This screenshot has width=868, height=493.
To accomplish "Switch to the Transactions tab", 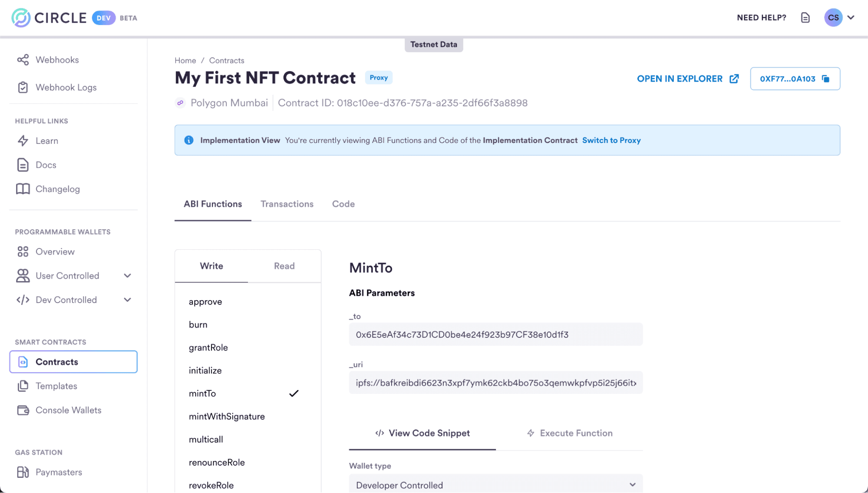I will 287,204.
